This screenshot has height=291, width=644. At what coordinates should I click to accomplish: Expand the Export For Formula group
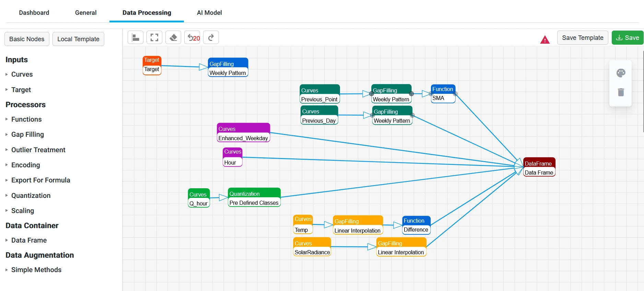(x=40, y=180)
